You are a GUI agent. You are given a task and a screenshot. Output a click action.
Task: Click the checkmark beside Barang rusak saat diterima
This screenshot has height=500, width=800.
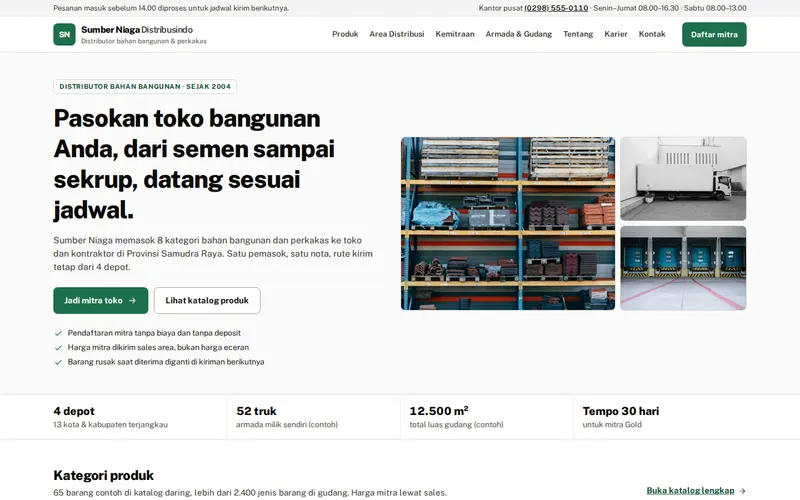tap(58, 362)
